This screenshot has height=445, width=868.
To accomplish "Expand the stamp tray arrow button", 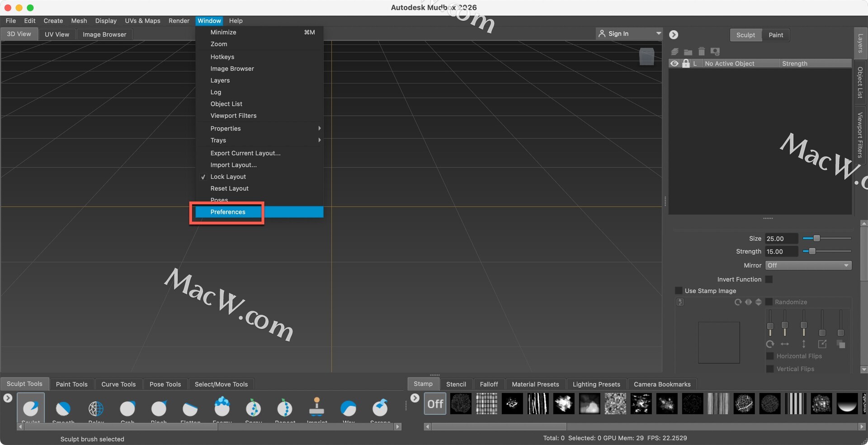I will coord(415,398).
